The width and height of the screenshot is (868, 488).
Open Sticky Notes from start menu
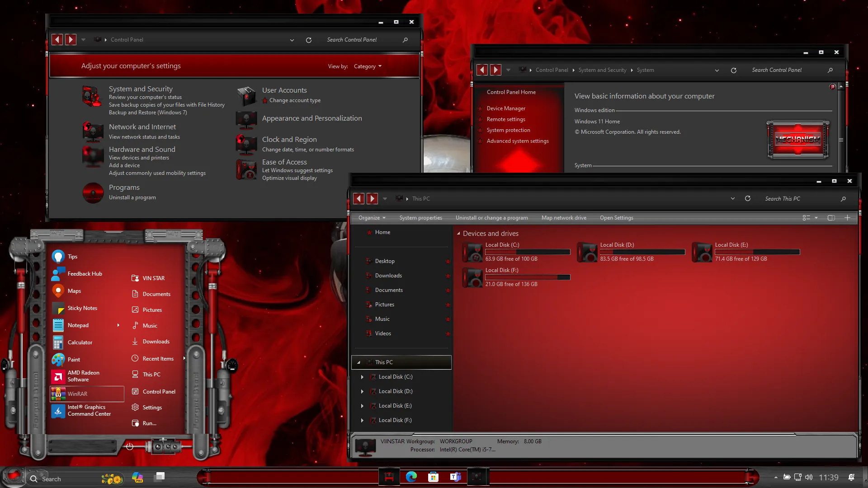[x=75, y=308]
